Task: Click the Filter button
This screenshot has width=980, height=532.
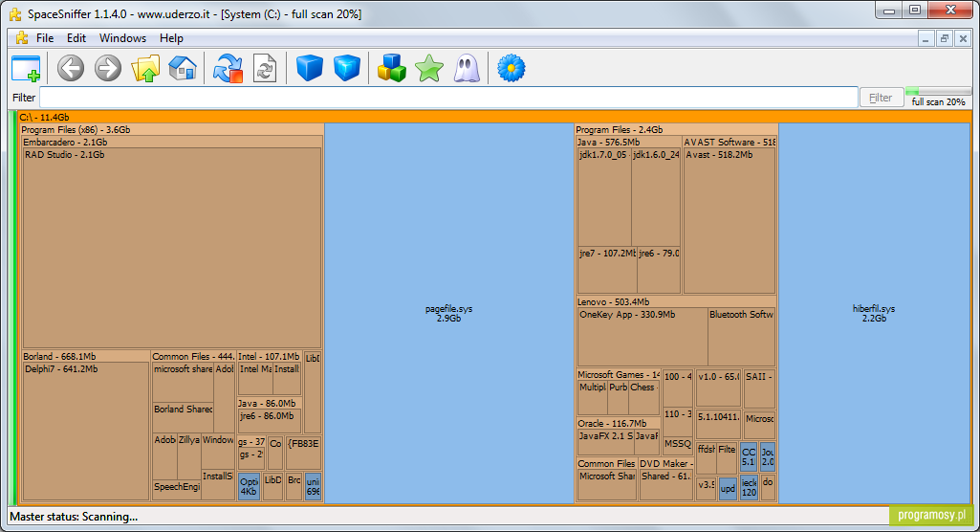Action: [881, 98]
